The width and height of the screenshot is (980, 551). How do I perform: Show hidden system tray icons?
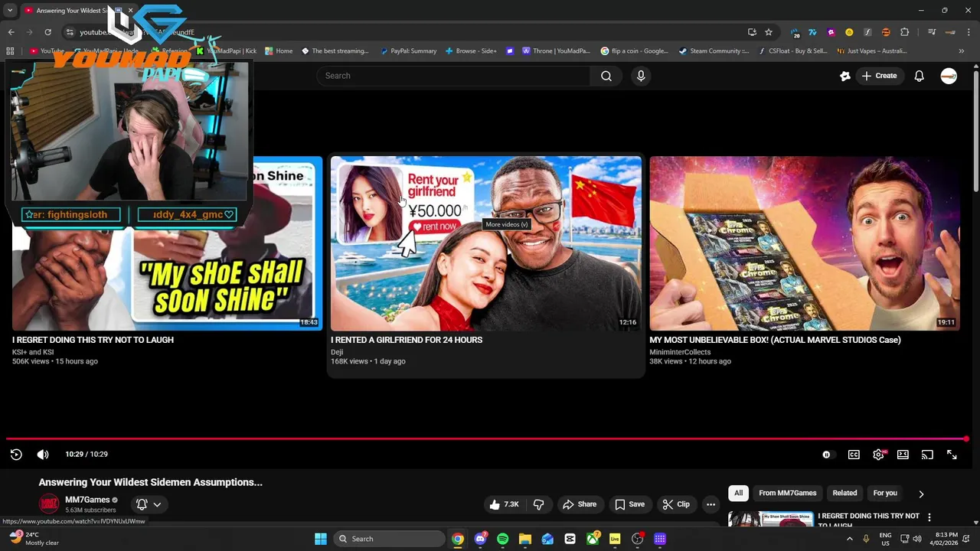[x=849, y=539]
